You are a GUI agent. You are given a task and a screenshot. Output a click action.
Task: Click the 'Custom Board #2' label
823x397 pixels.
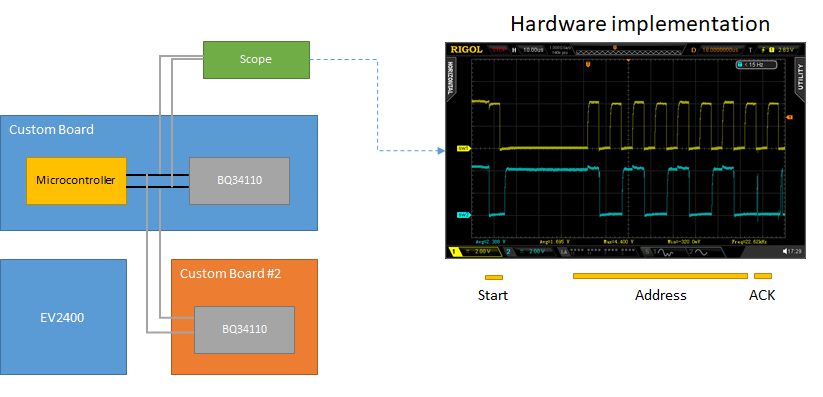click(x=231, y=273)
